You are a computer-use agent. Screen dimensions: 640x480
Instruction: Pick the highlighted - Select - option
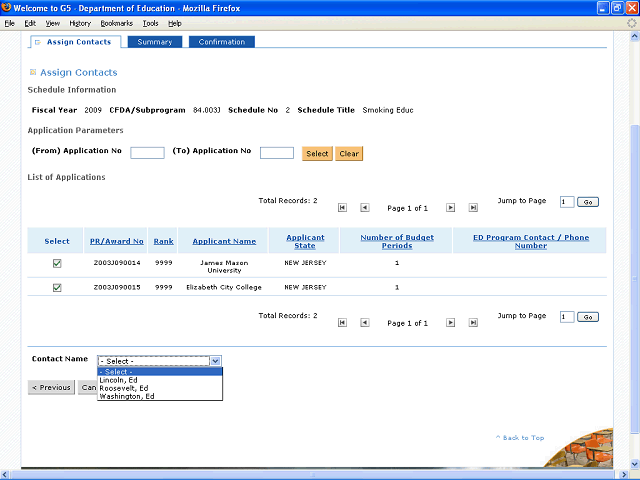tap(160, 372)
